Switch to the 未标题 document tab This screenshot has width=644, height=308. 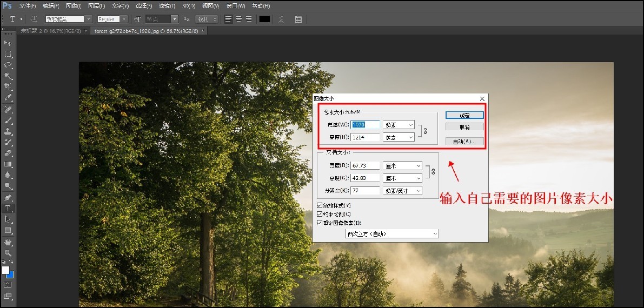pos(51,31)
